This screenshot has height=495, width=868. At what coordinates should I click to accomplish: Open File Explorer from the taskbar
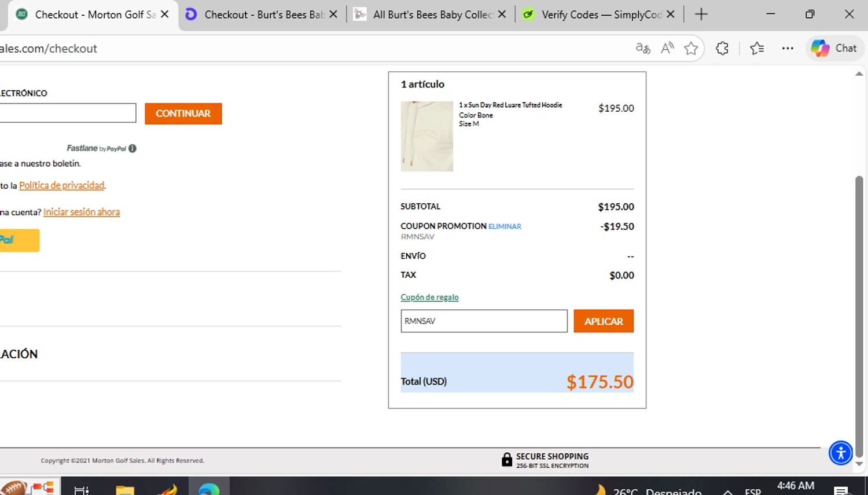coord(125,490)
